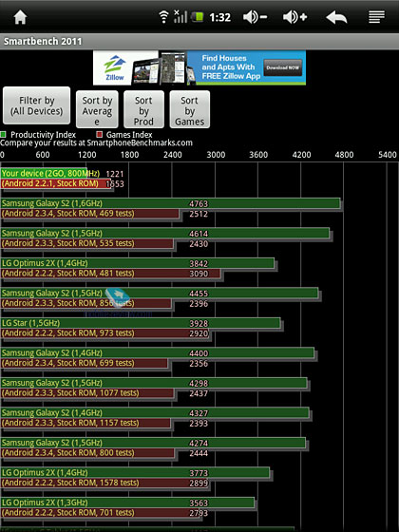The width and height of the screenshot is (399, 532).
Task: Open the Wi-Fi signal status icon
Action: point(163,17)
